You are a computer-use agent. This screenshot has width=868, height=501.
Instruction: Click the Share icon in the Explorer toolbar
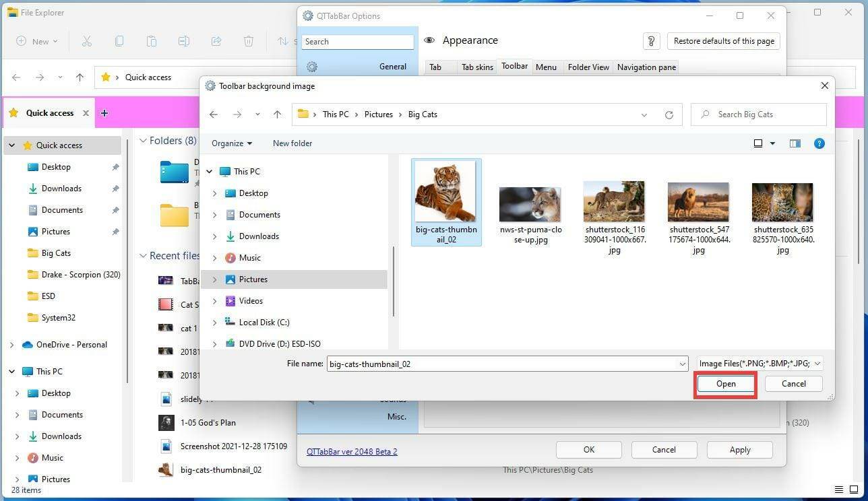click(216, 41)
